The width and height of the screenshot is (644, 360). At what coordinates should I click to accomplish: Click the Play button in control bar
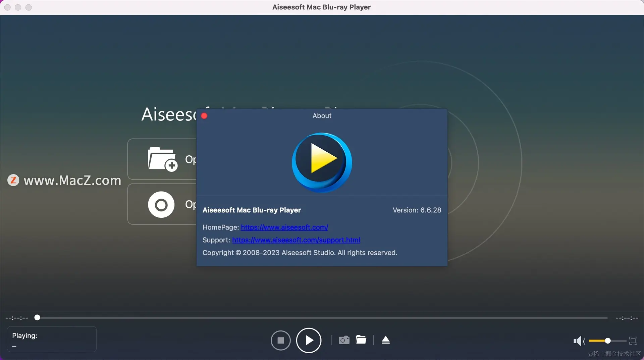(x=309, y=341)
